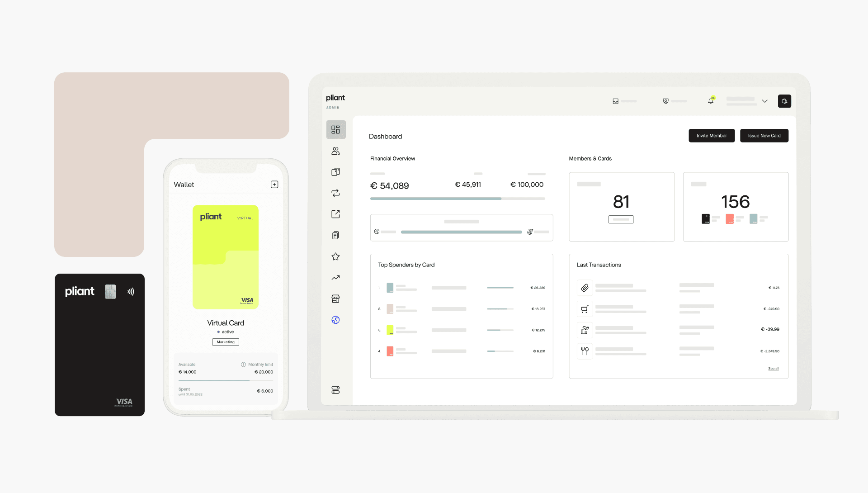The width and height of the screenshot is (868, 493).
Task: Click the Dashboard page heading
Action: [x=385, y=137]
